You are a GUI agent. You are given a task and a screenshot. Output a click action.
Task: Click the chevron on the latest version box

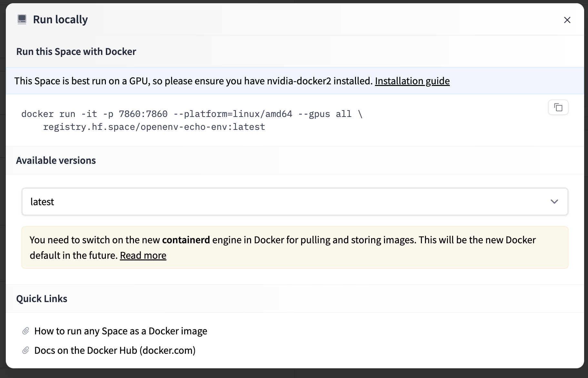click(554, 202)
